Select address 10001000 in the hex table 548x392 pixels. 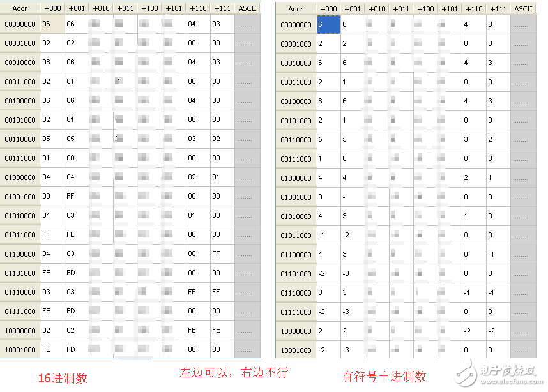point(20,350)
